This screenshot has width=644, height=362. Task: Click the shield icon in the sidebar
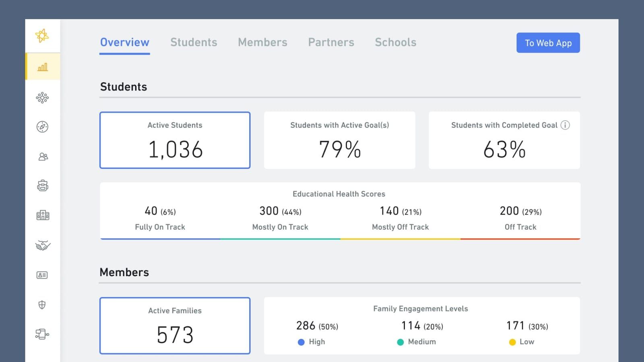pyautogui.click(x=42, y=305)
